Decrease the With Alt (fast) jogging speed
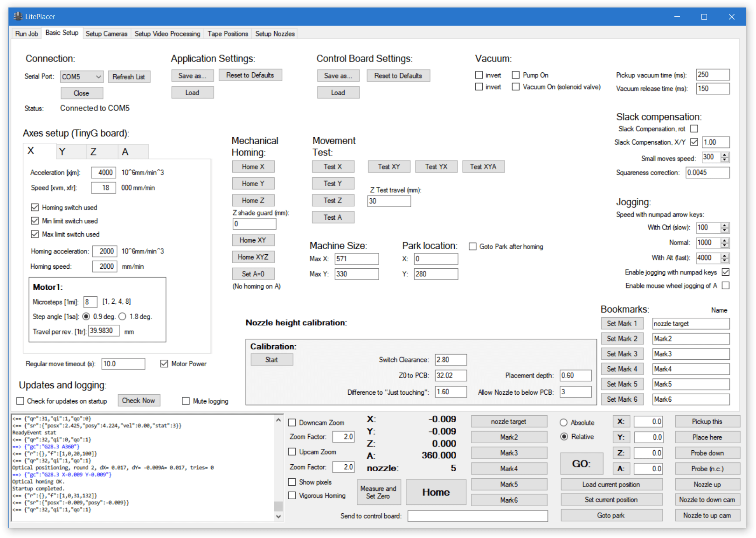The height and width of the screenshot is (538, 756). (x=725, y=260)
